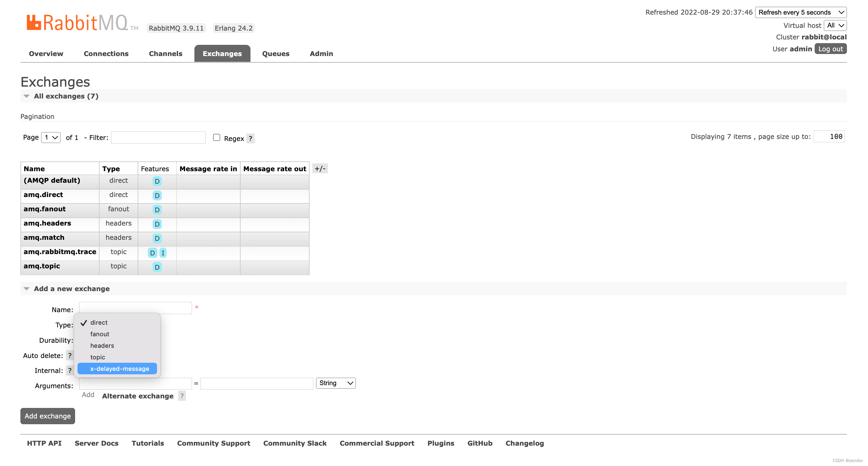This screenshot has height=466, width=868.
Task: Open the amq.match exchange
Action: coord(44,237)
